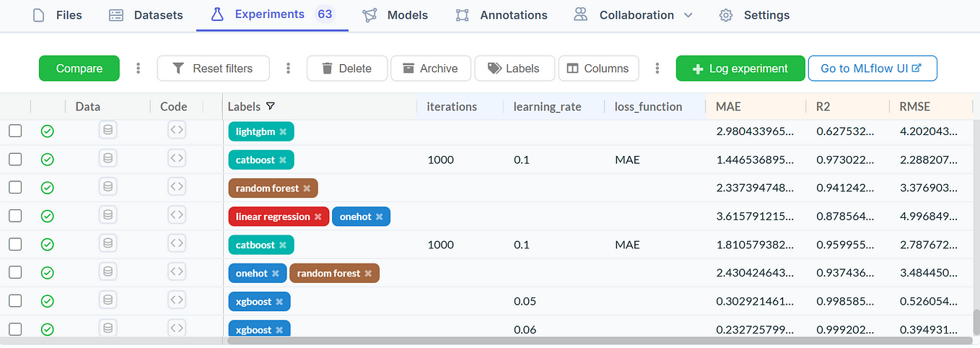
Task: Click the Labels column filter icon
Action: tap(271, 107)
